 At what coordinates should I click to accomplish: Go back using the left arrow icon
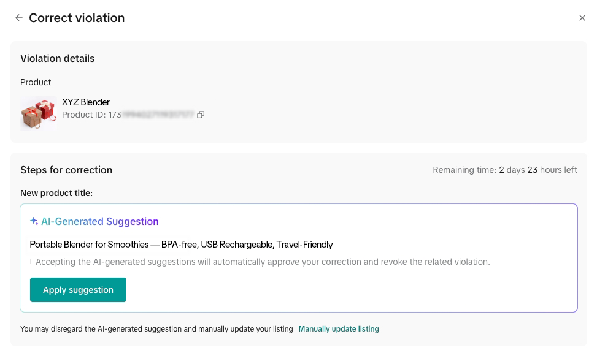tap(18, 18)
